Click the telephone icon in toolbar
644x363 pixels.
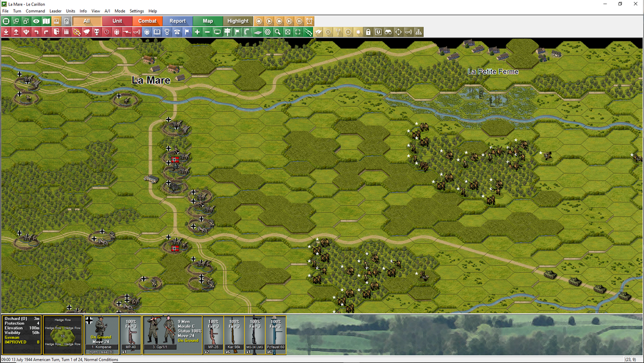click(x=177, y=32)
